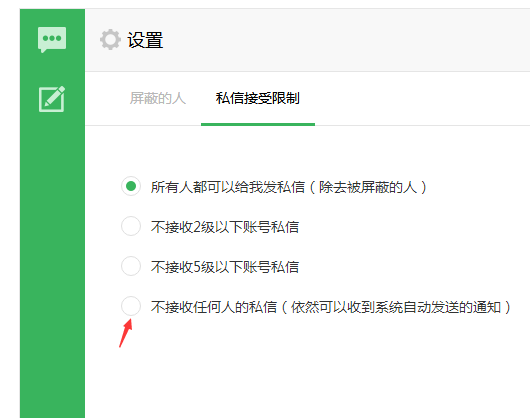Click the settings gear icon
This screenshot has width=530, height=418.
click(110, 40)
